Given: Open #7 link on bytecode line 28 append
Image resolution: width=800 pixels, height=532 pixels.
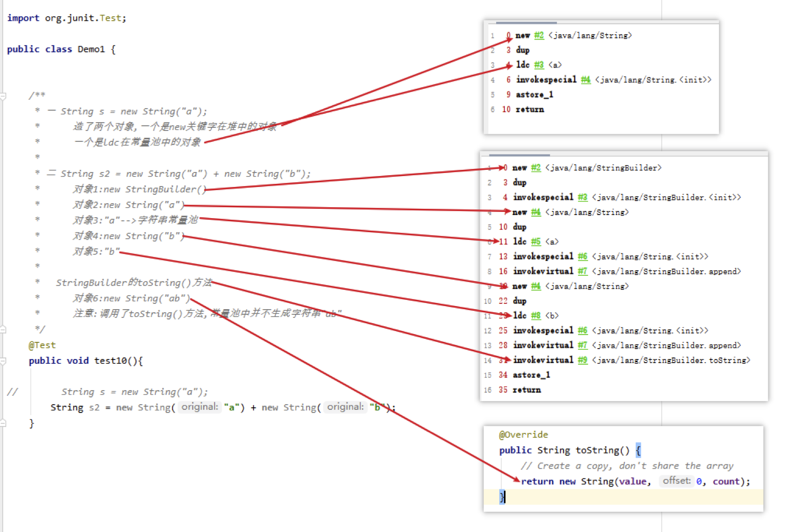Looking at the screenshot, I should (582, 345).
